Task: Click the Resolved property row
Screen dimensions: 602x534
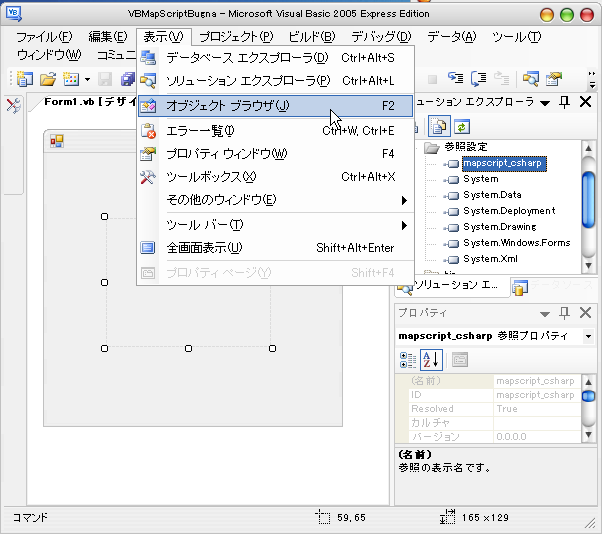Action: coord(494,409)
